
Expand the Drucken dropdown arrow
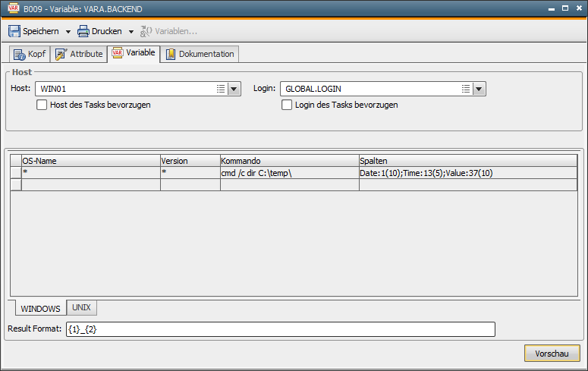(x=130, y=32)
